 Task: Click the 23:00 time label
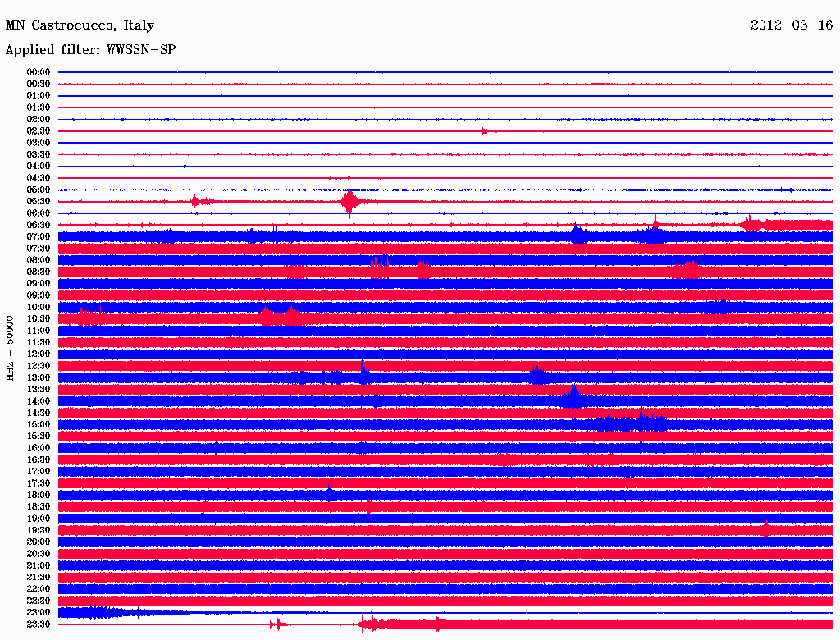coord(39,613)
